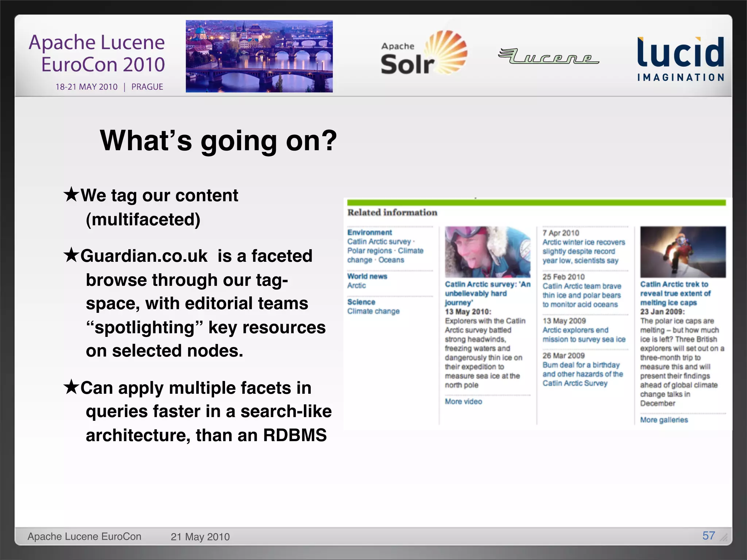The width and height of the screenshot is (747, 560).
Task: Click the '7 Apr 2010' date
Action: click(x=561, y=233)
